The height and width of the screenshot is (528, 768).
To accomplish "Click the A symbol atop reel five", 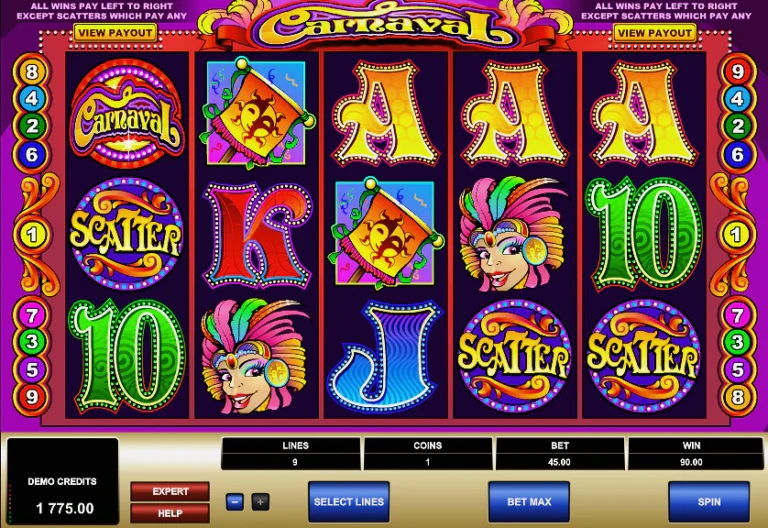I will point(644,114).
